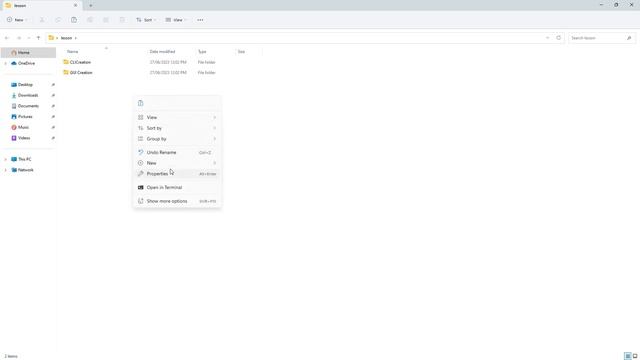Viewport: 640px width, 360px height.
Task: Click the paste icon atop the context menu
Action: coord(141,103)
